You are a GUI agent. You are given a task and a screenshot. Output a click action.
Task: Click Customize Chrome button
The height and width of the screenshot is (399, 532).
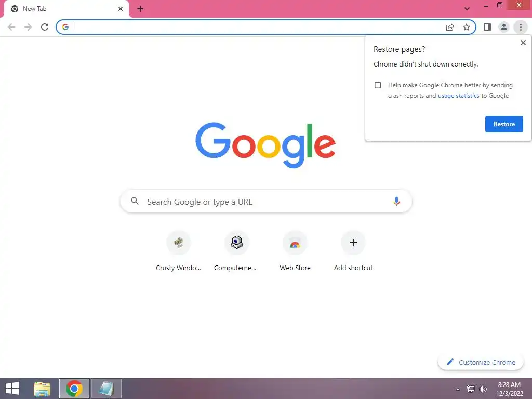pos(481,362)
